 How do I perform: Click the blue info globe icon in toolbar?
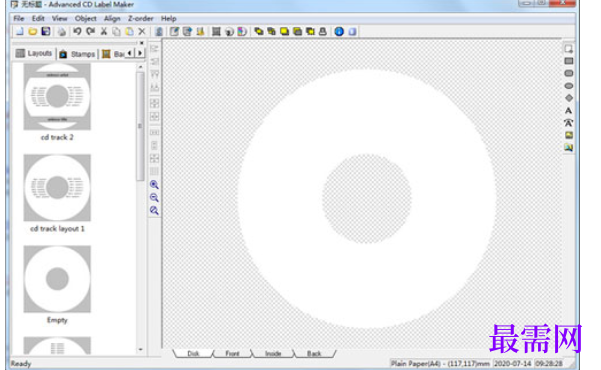(339, 31)
